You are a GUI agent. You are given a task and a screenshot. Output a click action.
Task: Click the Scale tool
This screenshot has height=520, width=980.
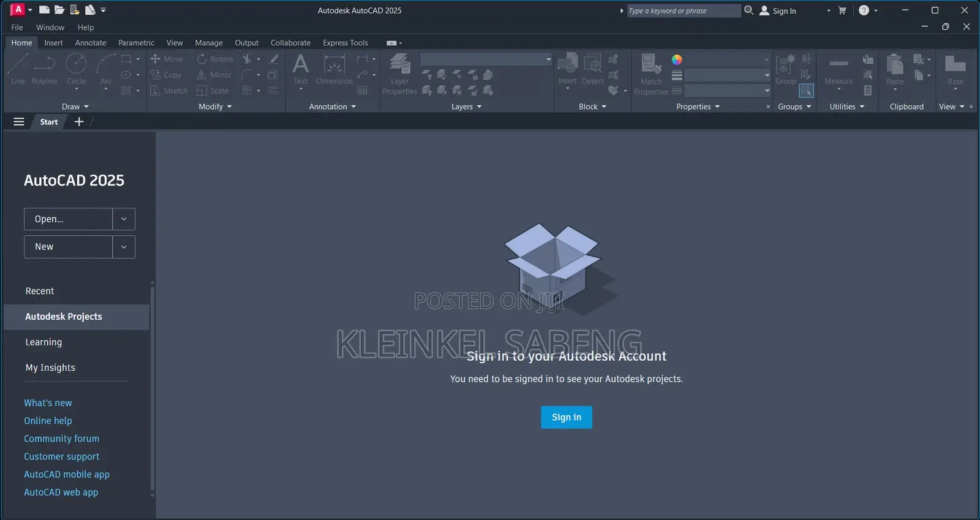click(x=213, y=91)
